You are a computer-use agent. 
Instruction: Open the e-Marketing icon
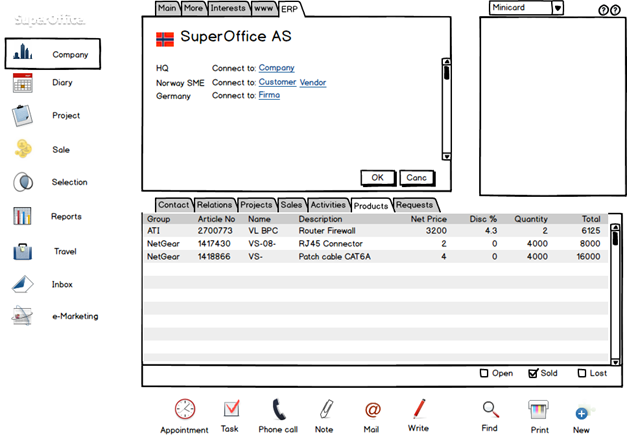pos(22,316)
